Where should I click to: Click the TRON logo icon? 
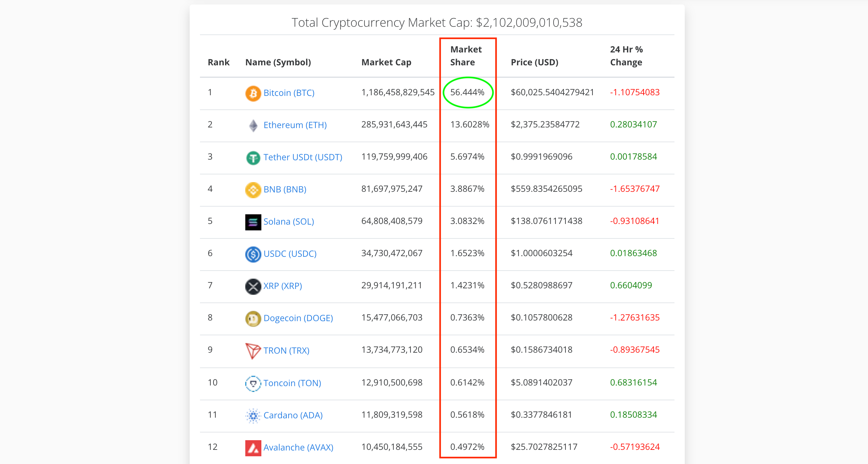click(x=253, y=350)
